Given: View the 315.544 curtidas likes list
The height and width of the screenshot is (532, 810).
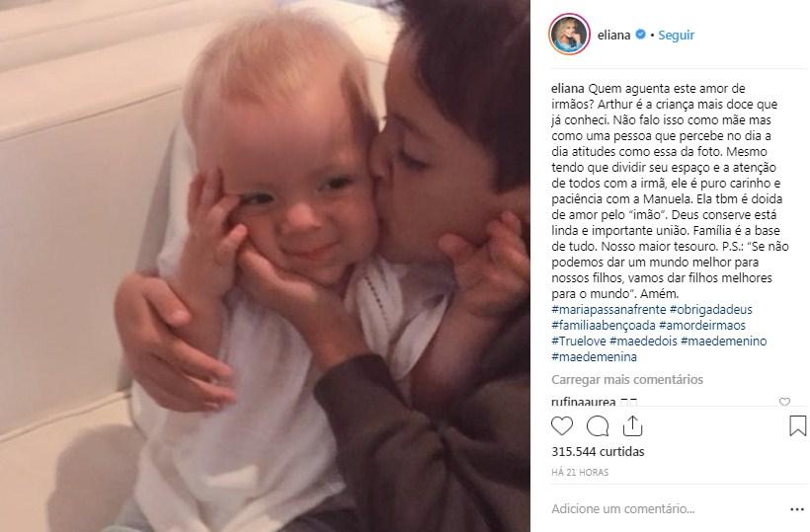Looking at the screenshot, I should [x=598, y=451].
